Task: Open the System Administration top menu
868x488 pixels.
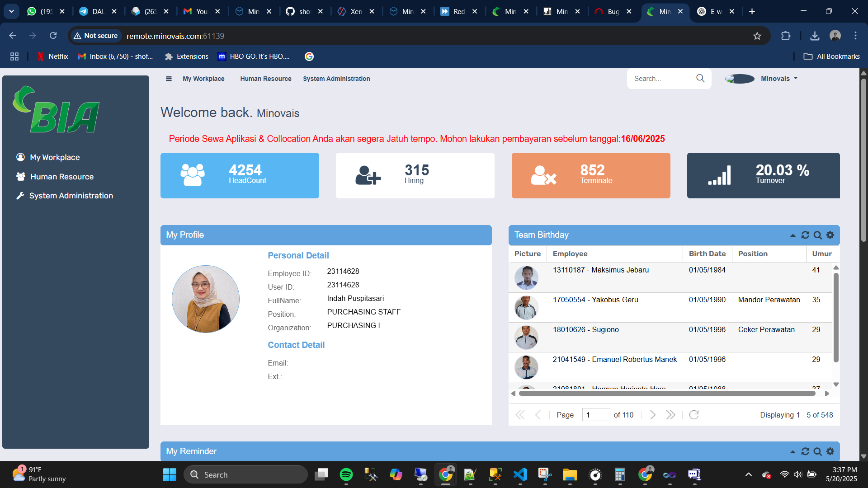Action: 336,79
